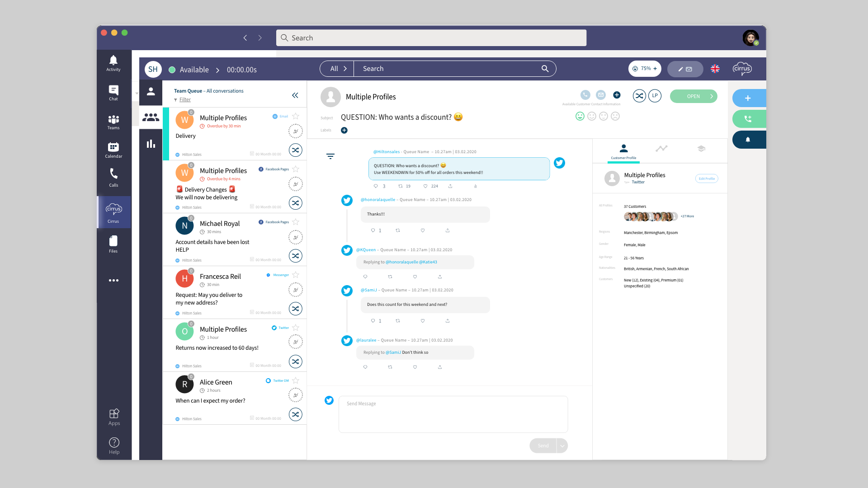Image resolution: width=868 pixels, height=488 pixels.
Task: Star the Francesca Reil conversation
Action: coord(296,275)
